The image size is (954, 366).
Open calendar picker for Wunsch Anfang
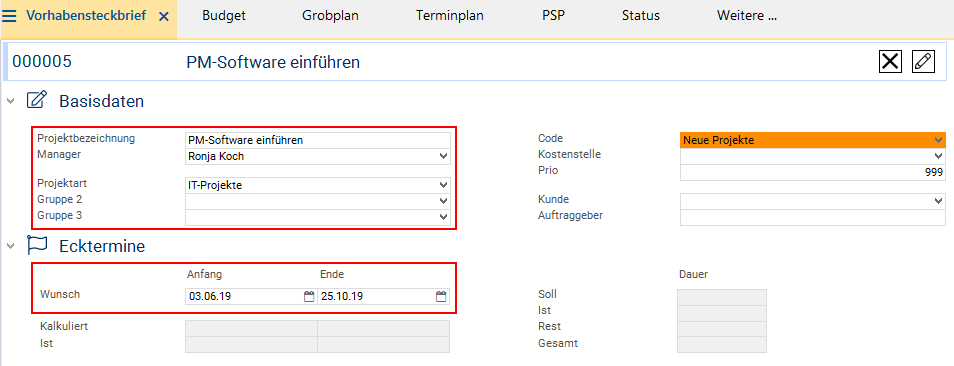(309, 297)
